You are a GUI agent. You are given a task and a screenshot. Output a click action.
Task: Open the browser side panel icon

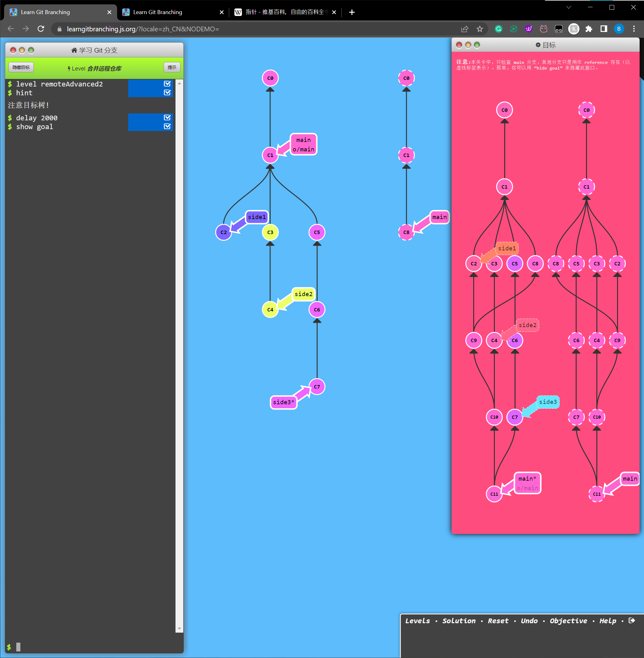tap(604, 29)
